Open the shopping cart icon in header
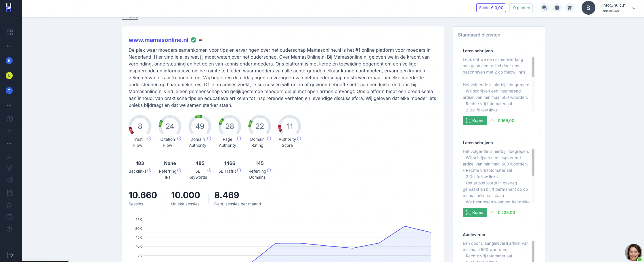Screen dimensions: 644x262 click(570, 8)
